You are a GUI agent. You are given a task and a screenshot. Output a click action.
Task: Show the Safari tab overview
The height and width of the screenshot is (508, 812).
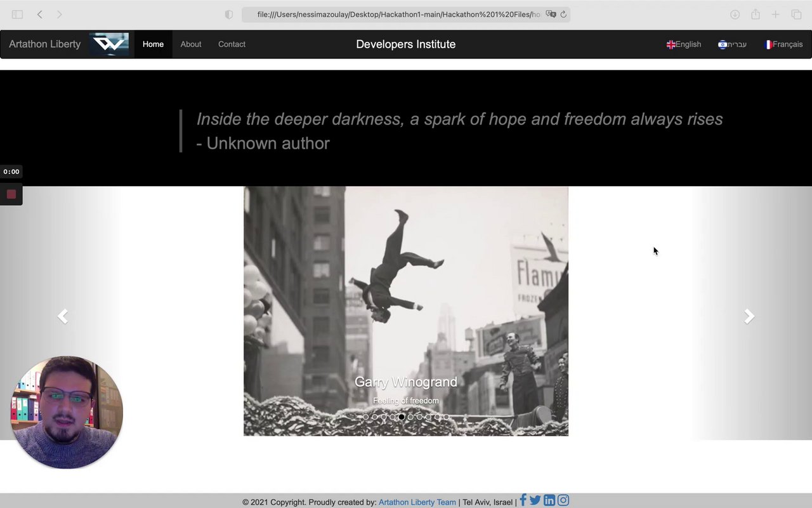tap(796, 14)
